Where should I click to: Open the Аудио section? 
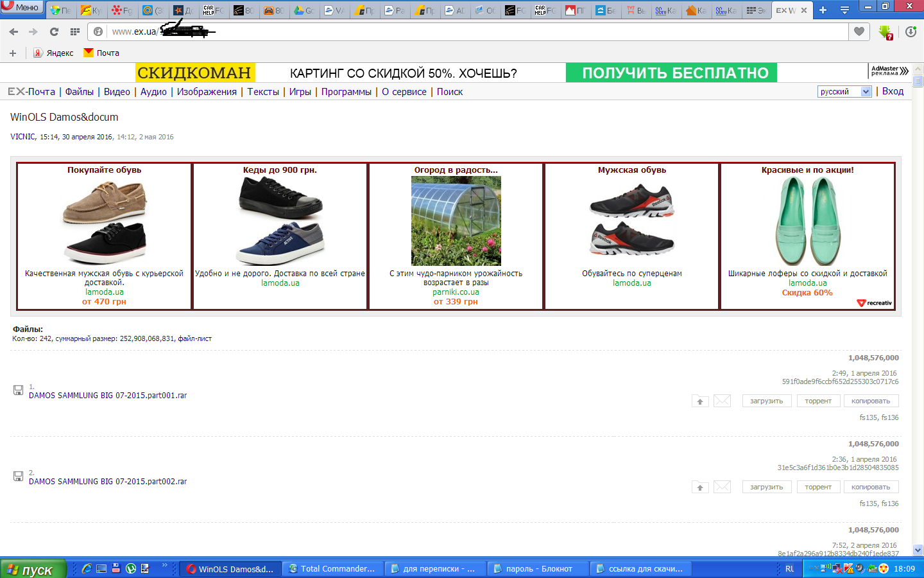153,92
